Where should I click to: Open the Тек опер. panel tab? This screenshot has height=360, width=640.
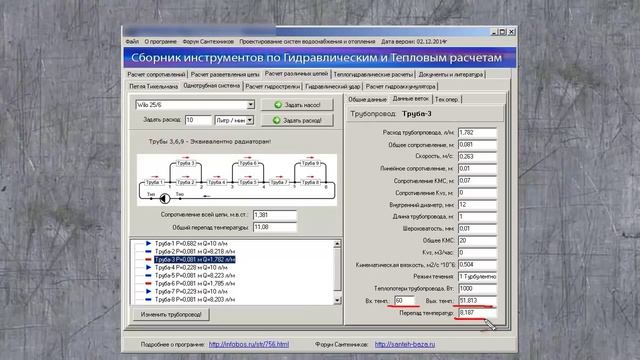(x=447, y=100)
